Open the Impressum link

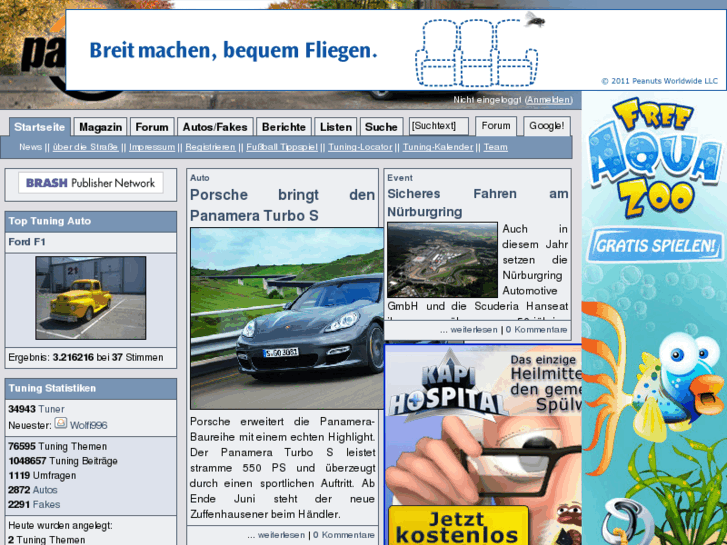(x=152, y=147)
